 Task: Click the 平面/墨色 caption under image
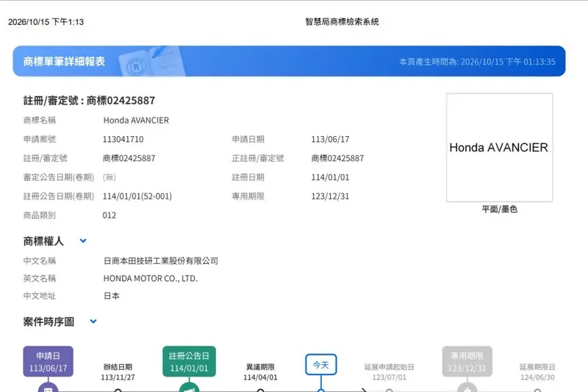pos(500,210)
